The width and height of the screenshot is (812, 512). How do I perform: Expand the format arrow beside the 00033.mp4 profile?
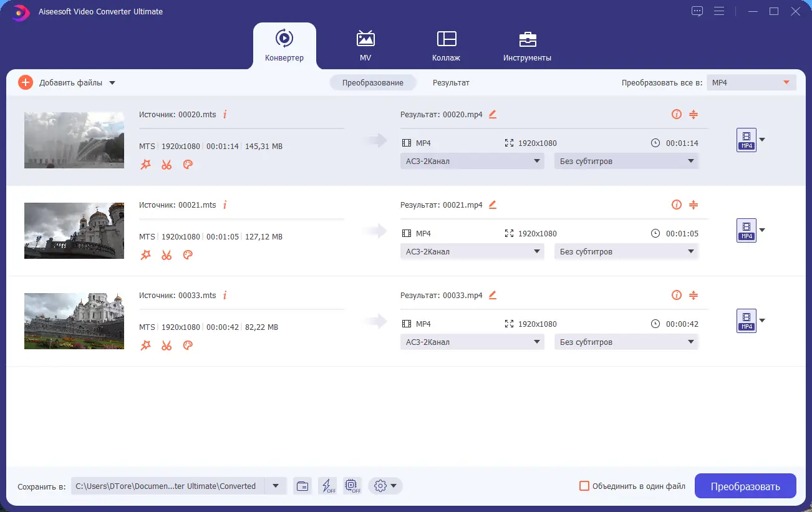pyautogui.click(x=762, y=321)
